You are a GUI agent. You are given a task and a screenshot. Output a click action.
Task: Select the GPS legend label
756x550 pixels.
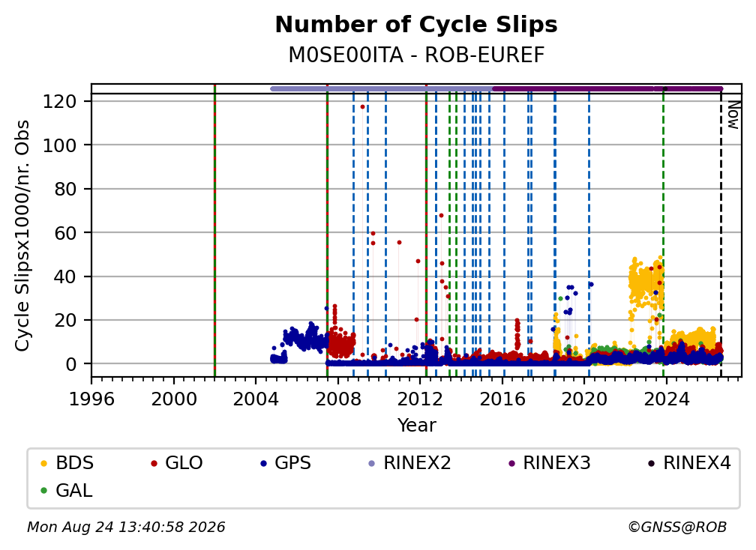[x=292, y=463]
